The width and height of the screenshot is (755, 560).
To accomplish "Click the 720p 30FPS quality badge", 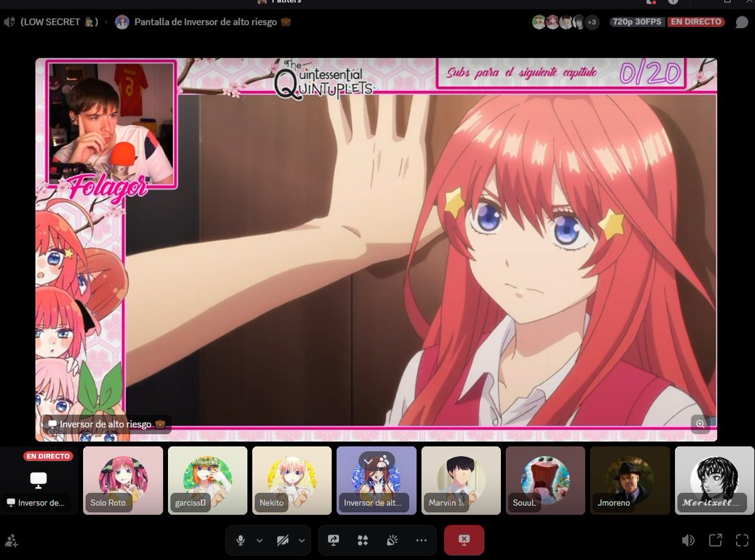I will coord(637,22).
